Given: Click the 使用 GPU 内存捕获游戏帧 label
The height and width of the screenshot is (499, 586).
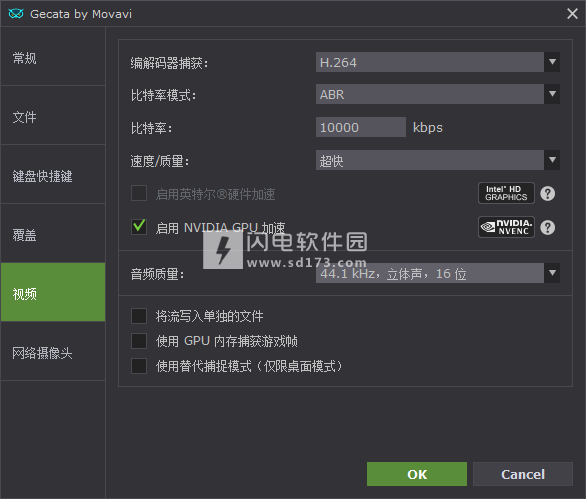Looking at the screenshot, I should pos(226,341).
